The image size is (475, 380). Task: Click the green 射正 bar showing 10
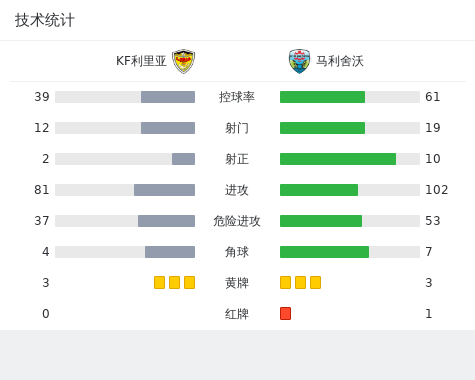pos(338,159)
